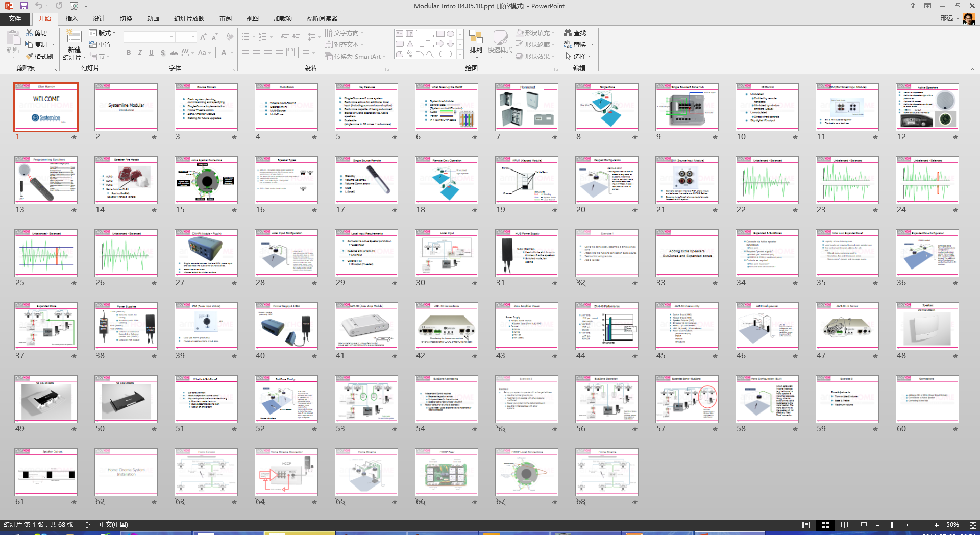Collapse the ribbon with the chevron arrow
The height and width of the screenshot is (535, 980).
pyautogui.click(x=972, y=69)
